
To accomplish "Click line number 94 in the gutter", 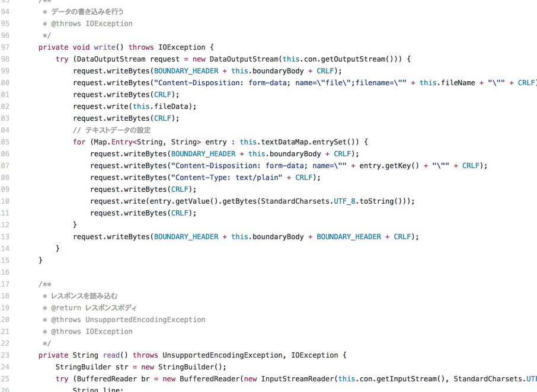I will 5,12.
